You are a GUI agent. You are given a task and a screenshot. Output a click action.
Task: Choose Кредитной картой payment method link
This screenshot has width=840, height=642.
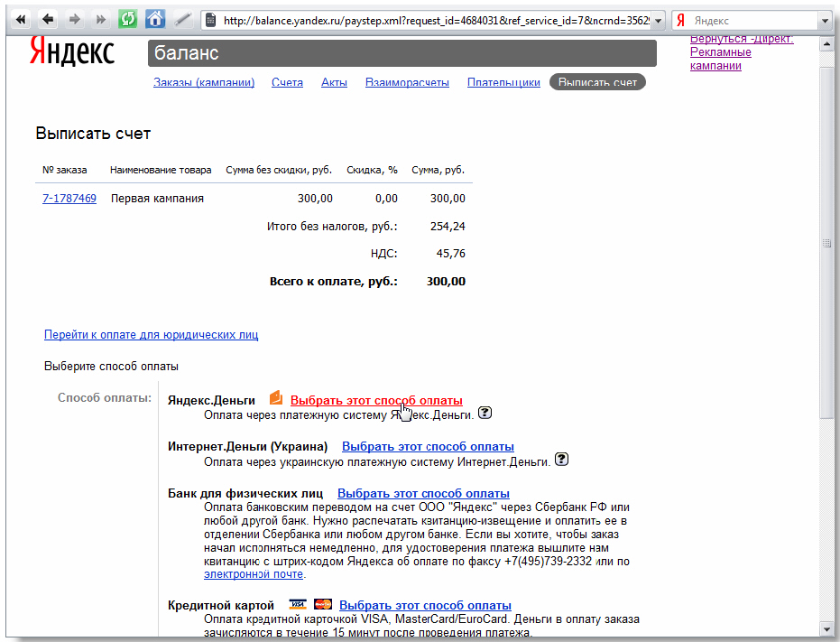coord(425,605)
